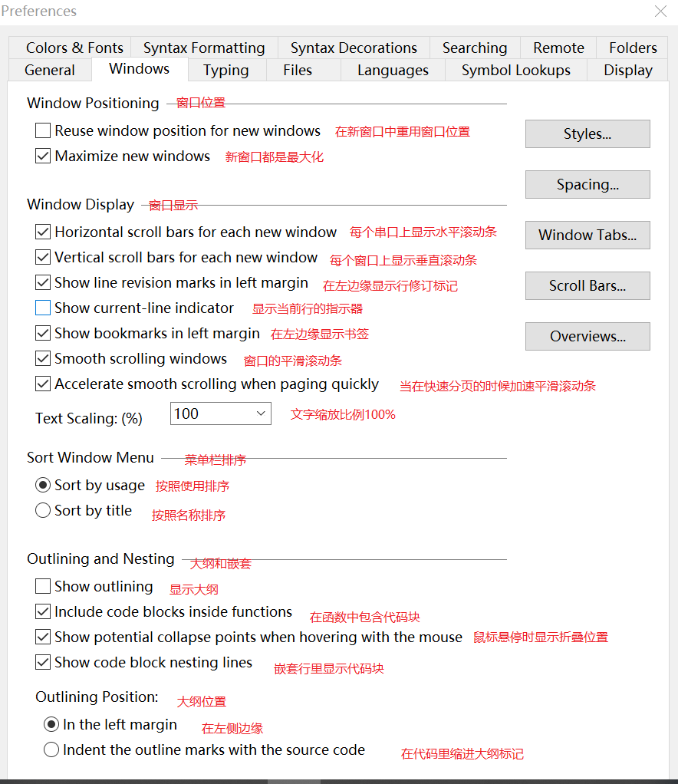The height and width of the screenshot is (784, 678).
Task: Open the Display tab
Action: (x=628, y=70)
